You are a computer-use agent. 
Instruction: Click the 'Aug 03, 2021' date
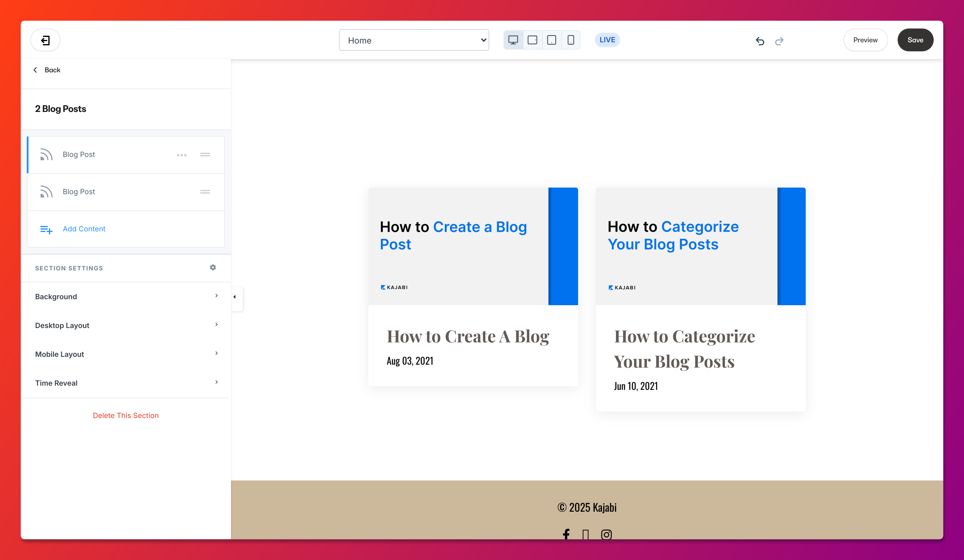(x=410, y=361)
